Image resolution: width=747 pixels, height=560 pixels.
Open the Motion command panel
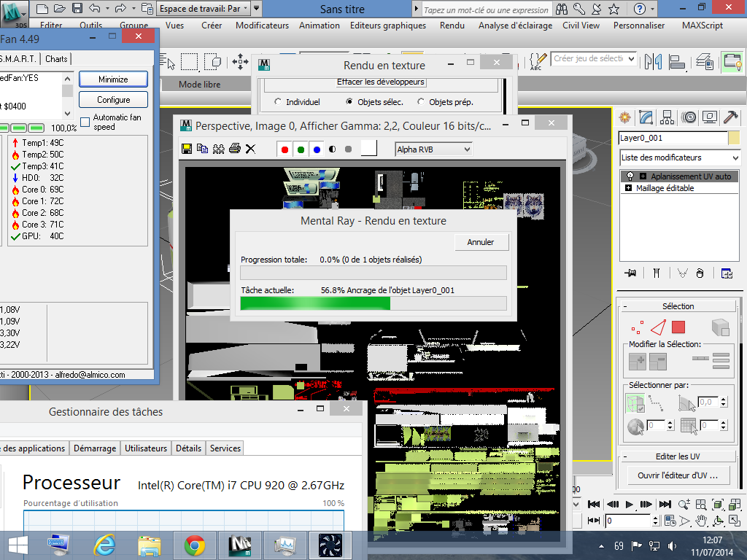(x=689, y=117)
